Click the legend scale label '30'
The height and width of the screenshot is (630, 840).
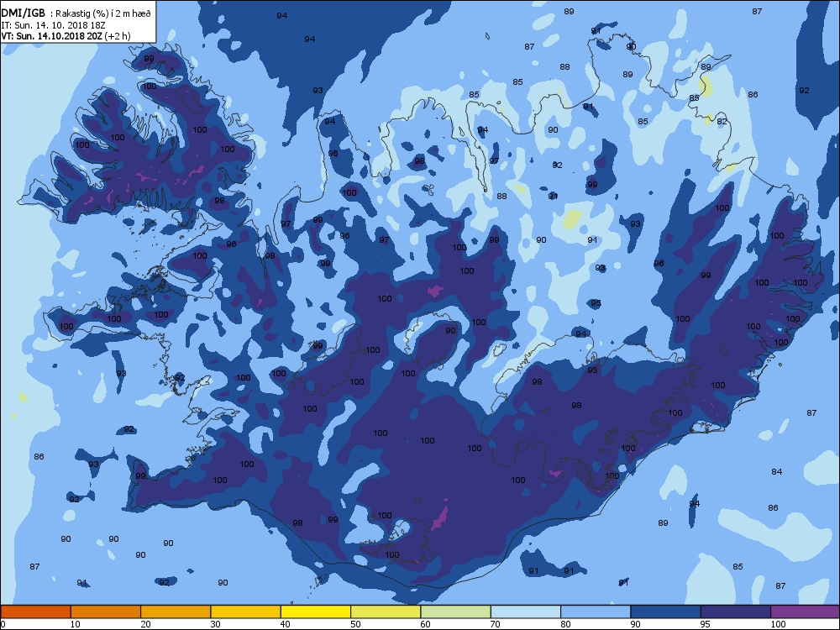pos(215,624)
